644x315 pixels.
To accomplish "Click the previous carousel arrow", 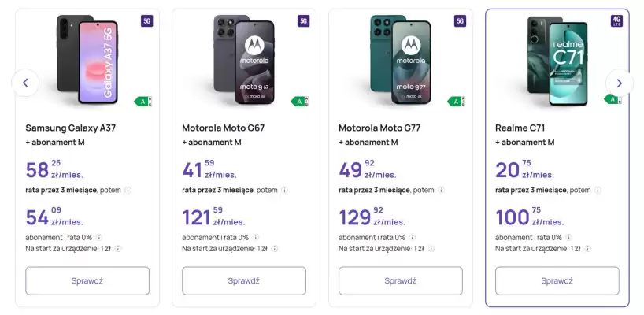I will 25,83.
